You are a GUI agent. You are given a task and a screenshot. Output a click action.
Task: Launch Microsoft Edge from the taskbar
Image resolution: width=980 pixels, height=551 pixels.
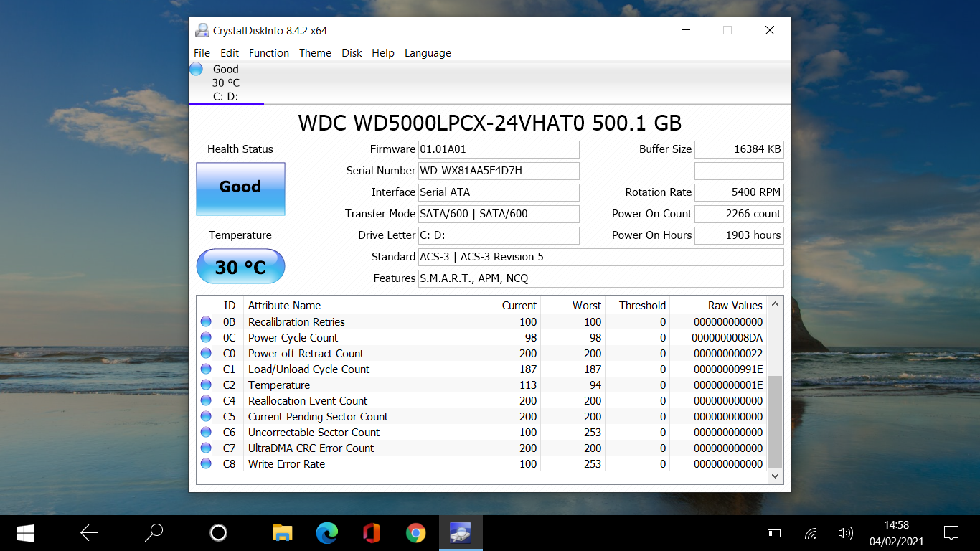pos(327,533)
